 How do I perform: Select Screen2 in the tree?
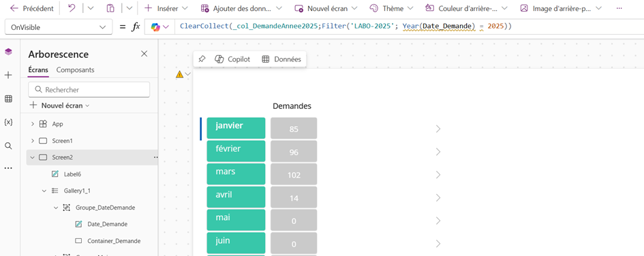[63, 157]
